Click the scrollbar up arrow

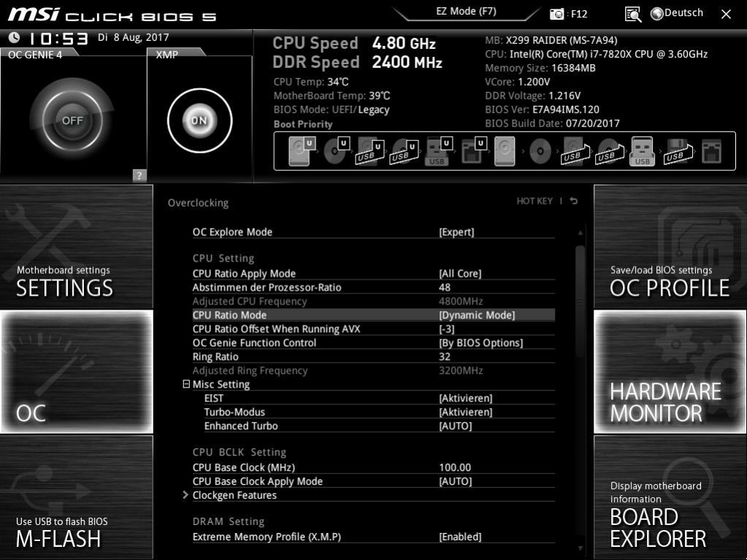[x=580, y=232]
